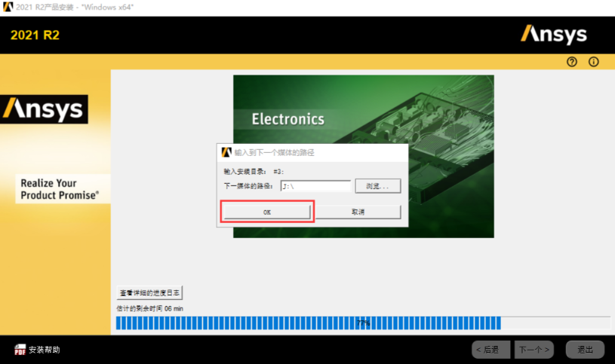Screen dimensions: 615x364
Task: Browse for the next media path
Action: pyautogui.click(x=378, y=186)
